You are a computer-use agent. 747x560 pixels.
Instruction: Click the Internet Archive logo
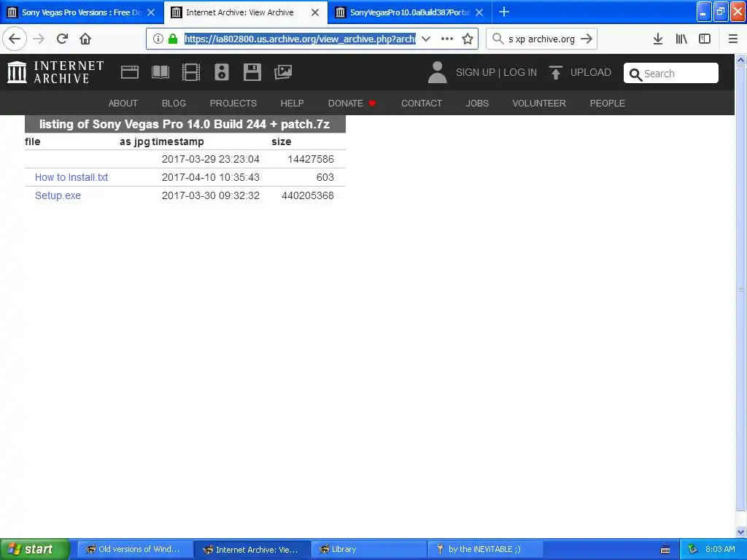(55, 72)
